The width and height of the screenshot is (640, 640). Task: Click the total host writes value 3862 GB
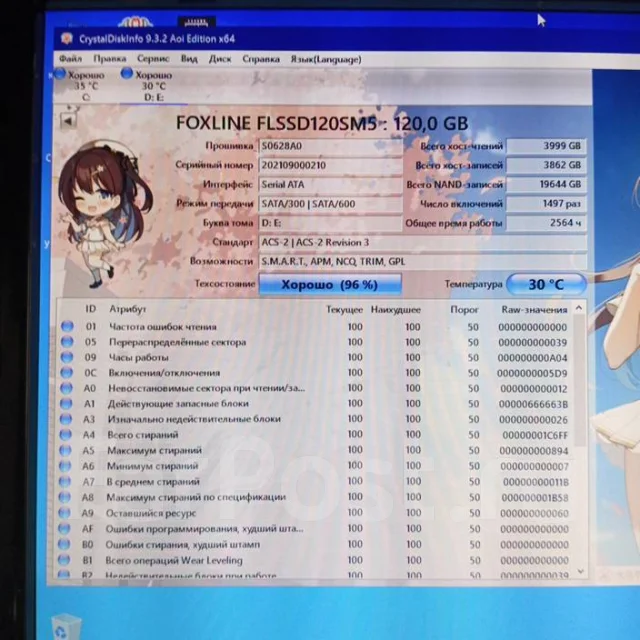(546, 165)
